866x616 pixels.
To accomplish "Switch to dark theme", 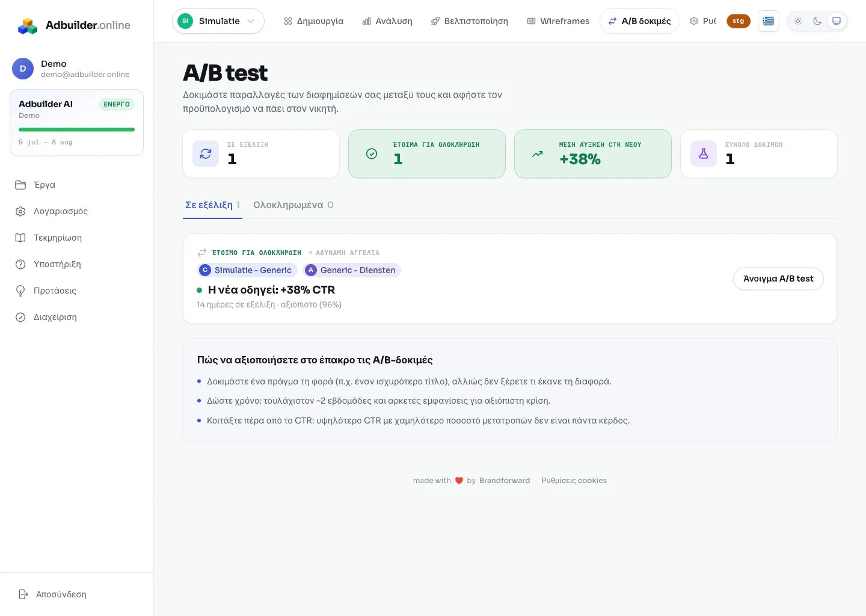I will click(817, 21).
